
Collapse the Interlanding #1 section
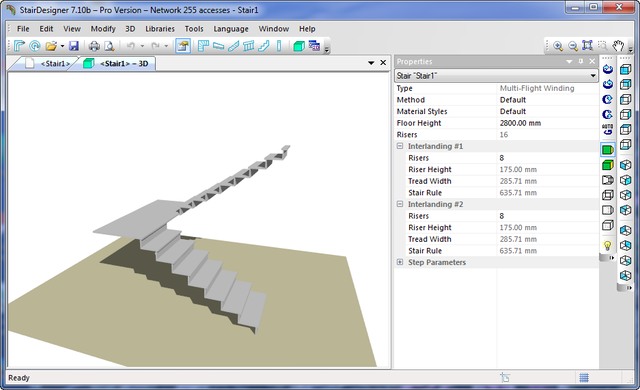point(400,146)
